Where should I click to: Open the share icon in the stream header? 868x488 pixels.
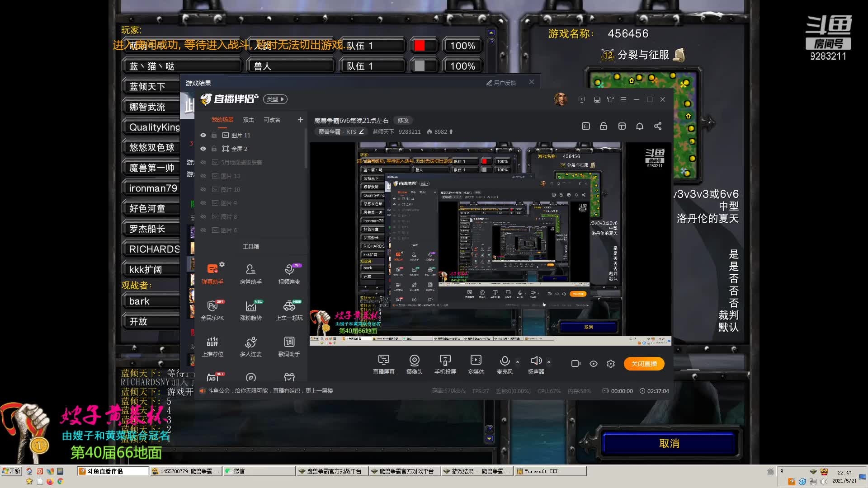(x=658, y=126)
